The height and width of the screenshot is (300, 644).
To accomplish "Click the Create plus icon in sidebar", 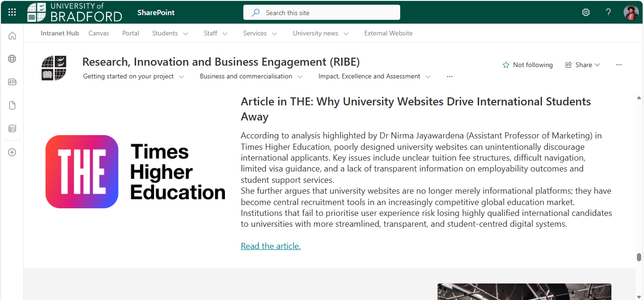I will [12, 153].
